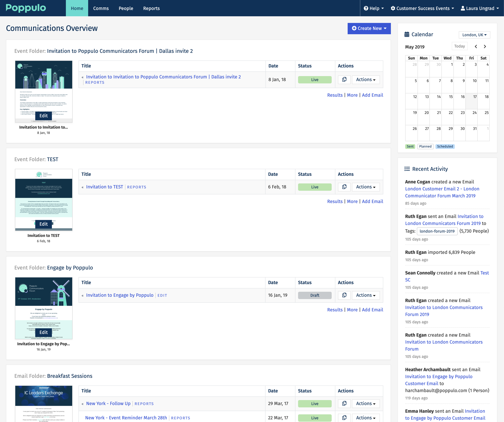Click the duplicate icon for Invitation to TEST
This screenshot has height=422, width=504.
coord(344,187)
